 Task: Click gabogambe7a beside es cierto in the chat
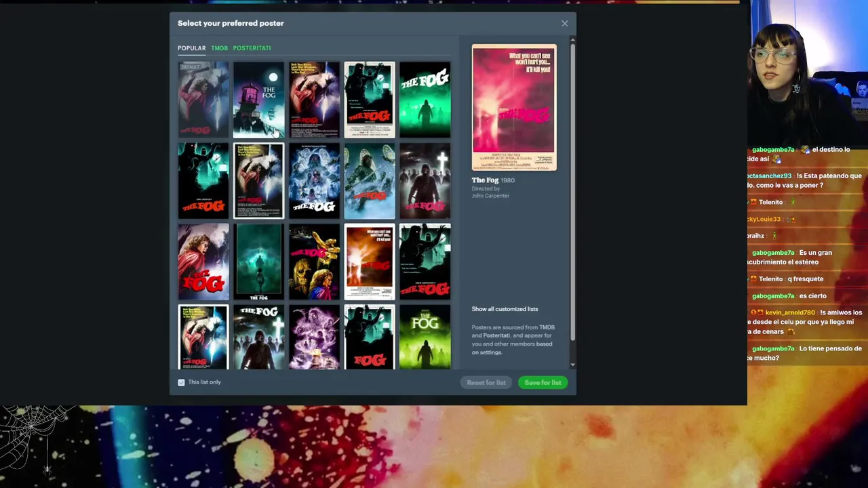point(773,296)
